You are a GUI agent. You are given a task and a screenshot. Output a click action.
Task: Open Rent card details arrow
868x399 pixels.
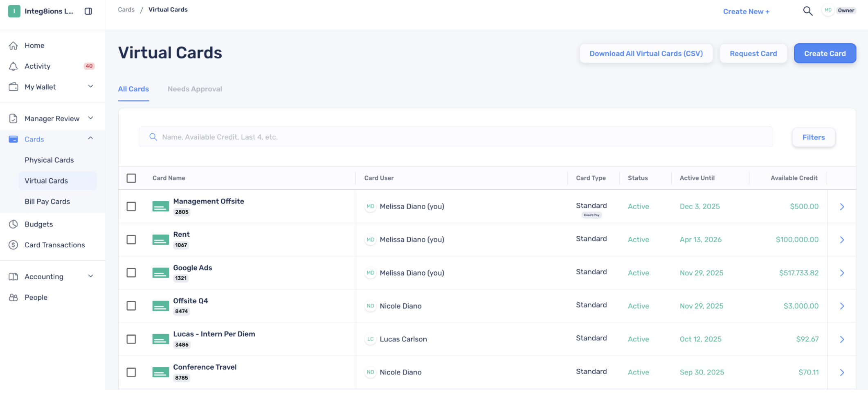(x=842, y=240)
